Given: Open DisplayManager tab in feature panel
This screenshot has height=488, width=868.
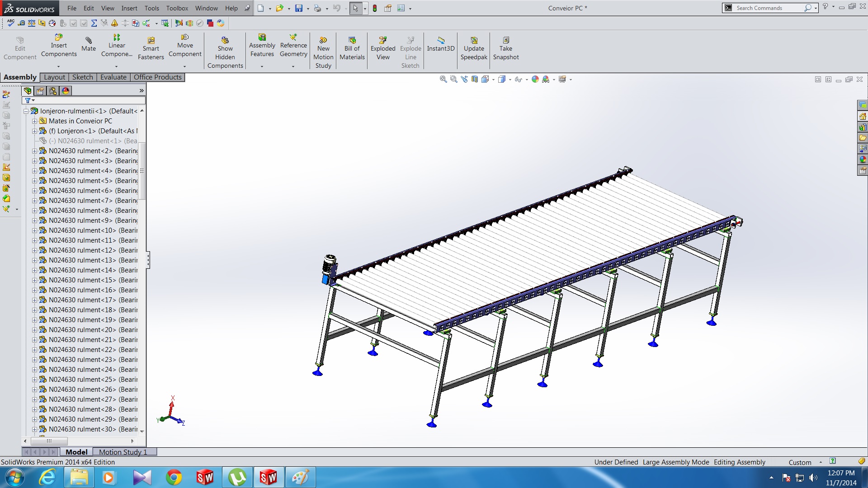Looking at the screenshot, I should tap(66, 91).
